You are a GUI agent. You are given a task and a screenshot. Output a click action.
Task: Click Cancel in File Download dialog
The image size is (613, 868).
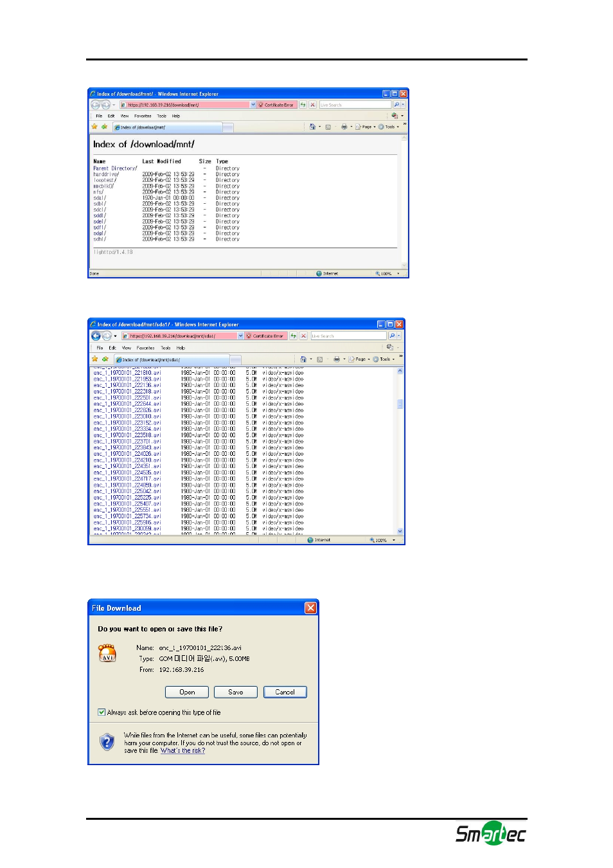pyautogui.click(x=285, y=692)
